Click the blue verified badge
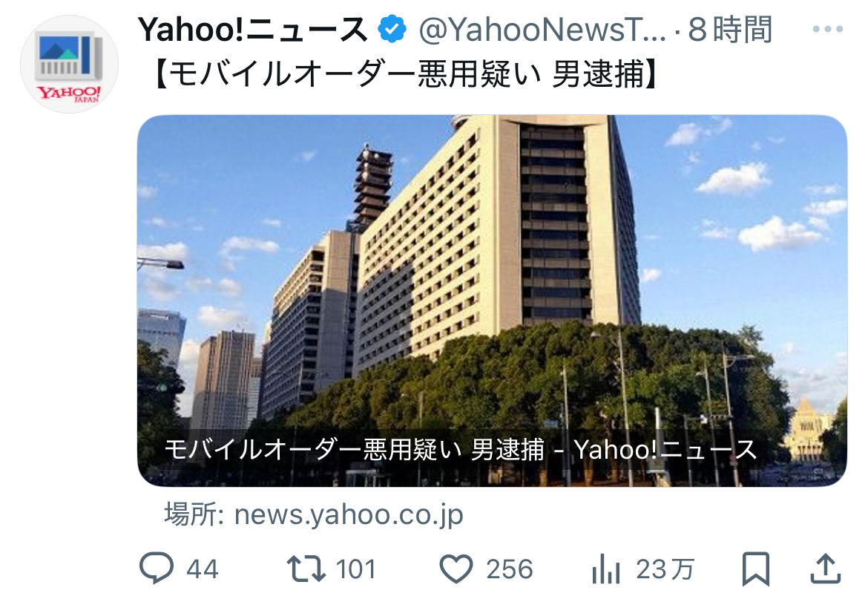Viewport: 868px width, 602px height. coord(392,30)
